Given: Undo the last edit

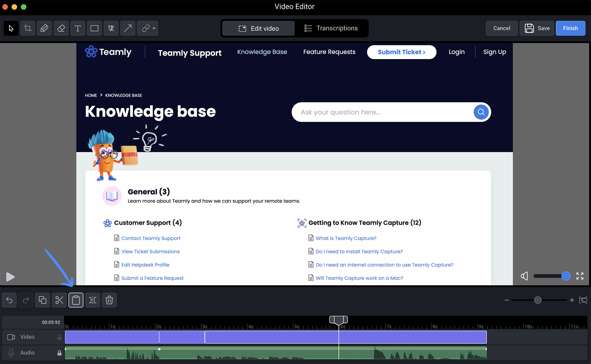Looking at the screenshot, I should [x=9, y=300].
